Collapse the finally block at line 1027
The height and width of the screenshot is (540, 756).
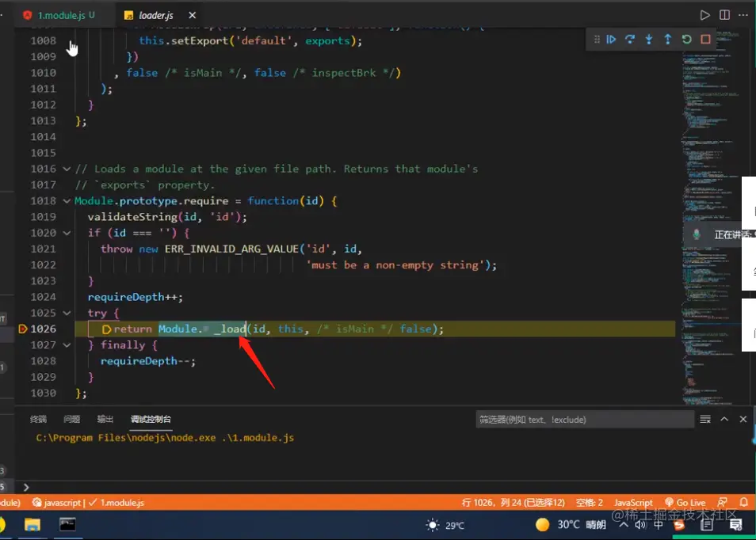67,345
